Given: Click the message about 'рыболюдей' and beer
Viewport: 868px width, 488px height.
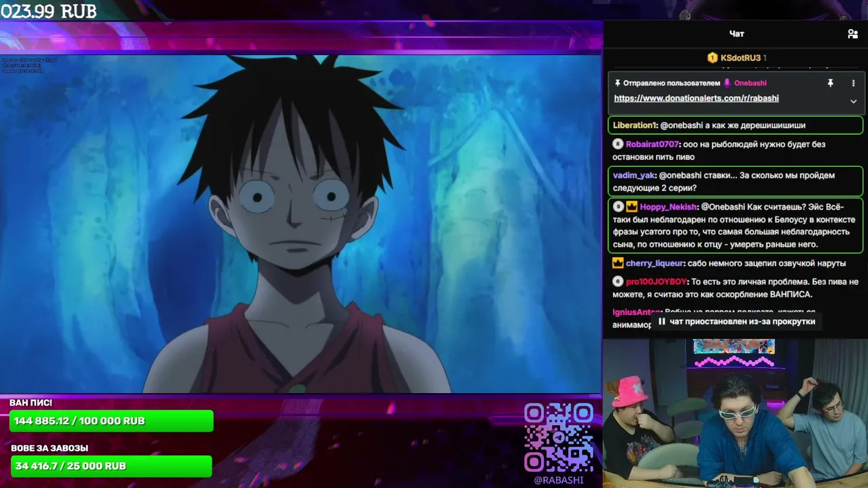Looking at the screenshot, I should coord(736,150).
